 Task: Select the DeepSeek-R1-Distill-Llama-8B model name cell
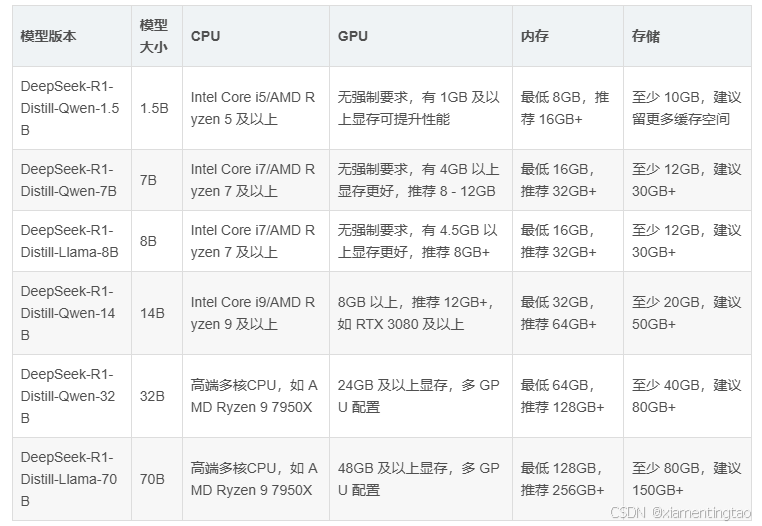[72, 241]
